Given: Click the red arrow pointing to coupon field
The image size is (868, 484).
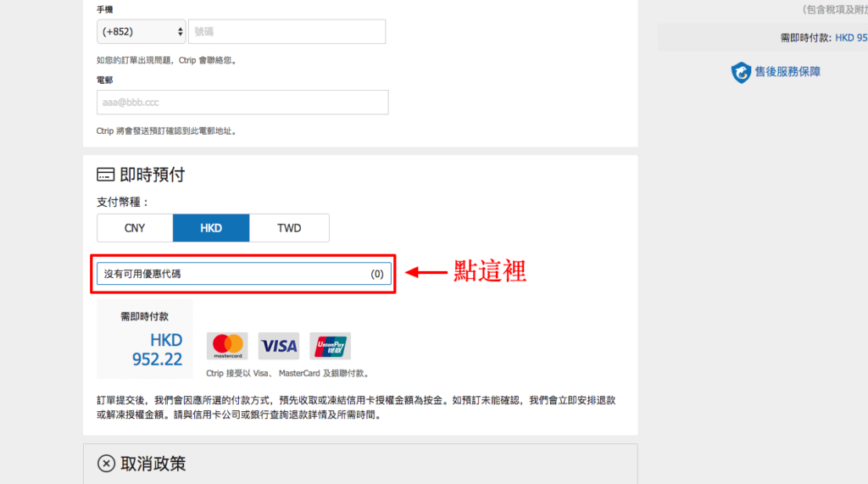Looking at the screenshot, I should 426,272.
